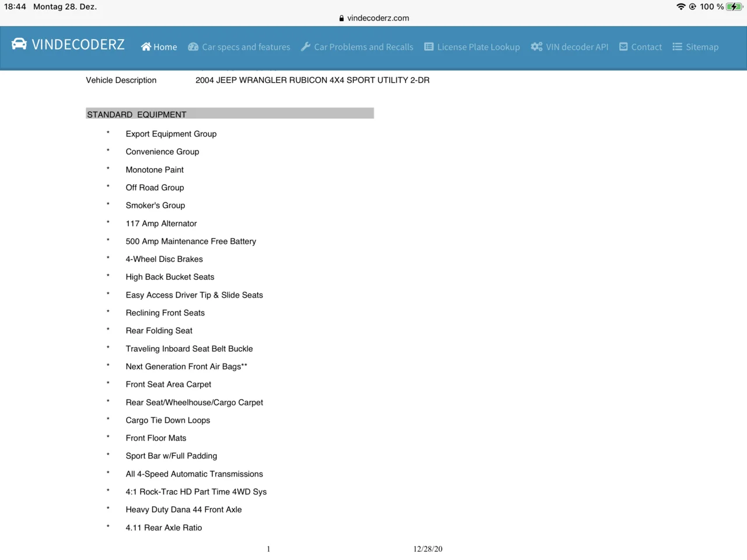The width and height of the screenshot is (747, 560).
Task: Open Car specs and features menu
Action: 239,47
